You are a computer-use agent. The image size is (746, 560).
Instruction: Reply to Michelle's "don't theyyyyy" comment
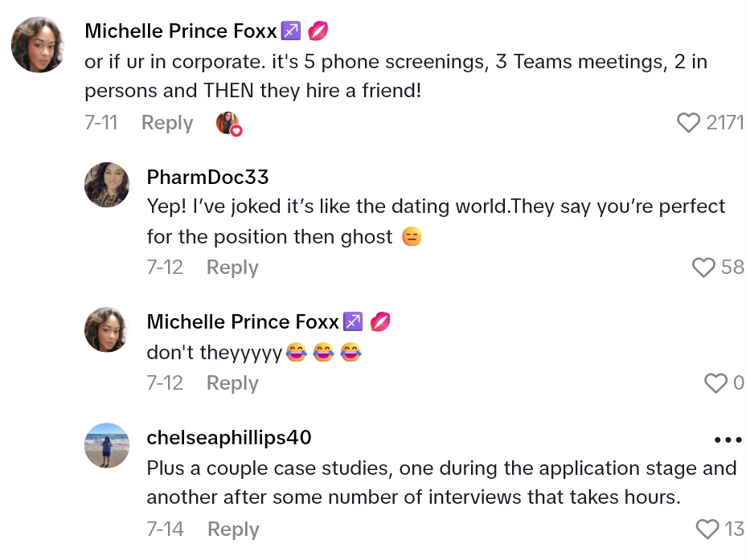coord(232,383)
